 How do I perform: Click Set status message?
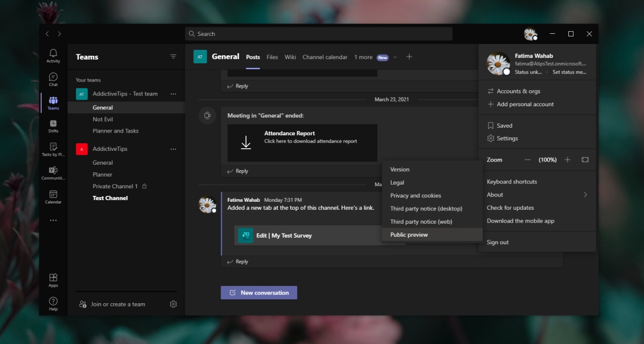pyautogui.click(x=569, y=72)
